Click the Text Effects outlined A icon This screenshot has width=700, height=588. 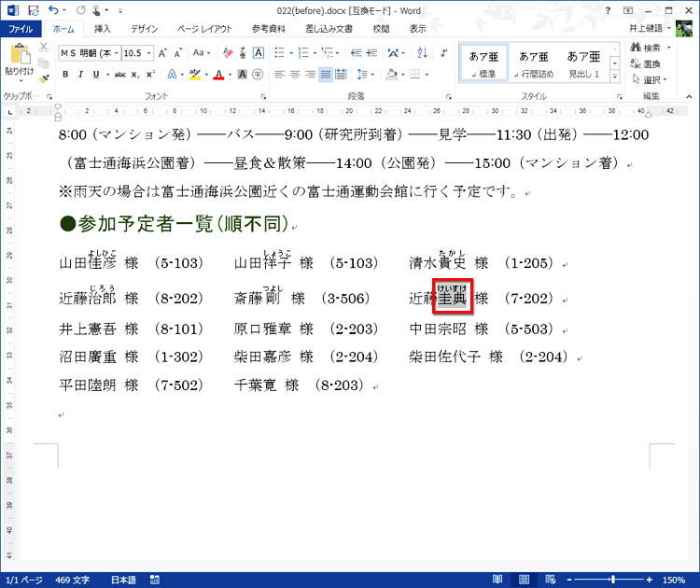point(172,74)
